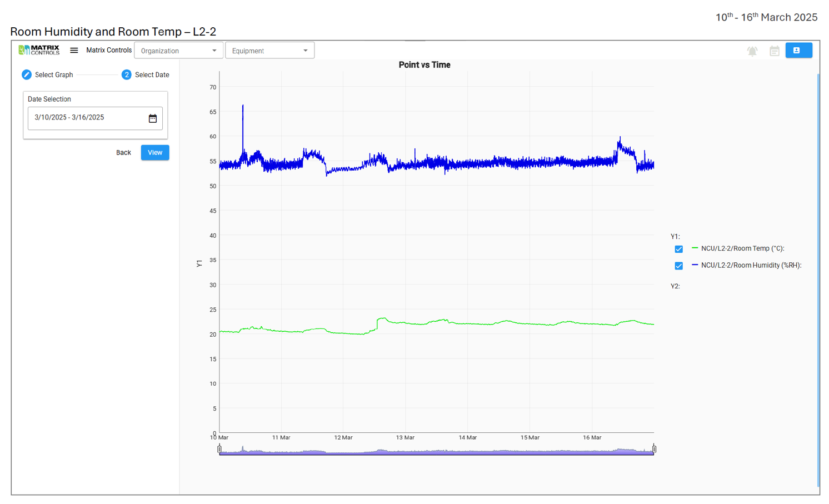Uncheck the Room Temp series checkbox
Screen dimensions: 829x504
click(x=678, y=249)
